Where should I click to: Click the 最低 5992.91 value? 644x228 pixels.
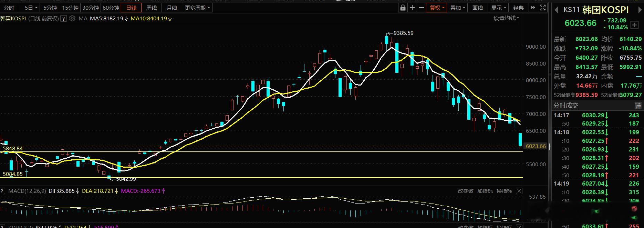point(631,67)
